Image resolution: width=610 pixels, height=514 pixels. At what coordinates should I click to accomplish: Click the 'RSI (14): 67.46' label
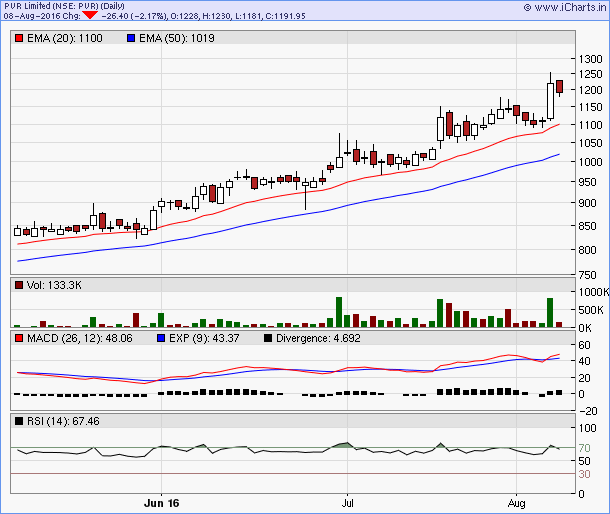[63, 421]
